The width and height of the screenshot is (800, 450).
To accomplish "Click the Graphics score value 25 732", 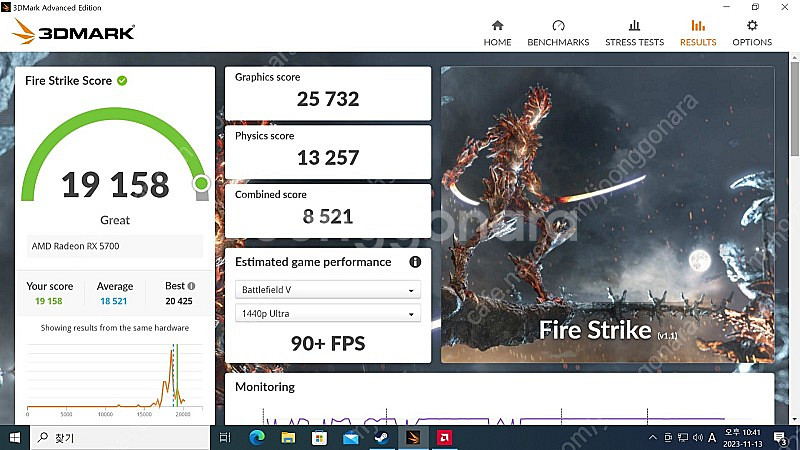I will tap(328, 99).
